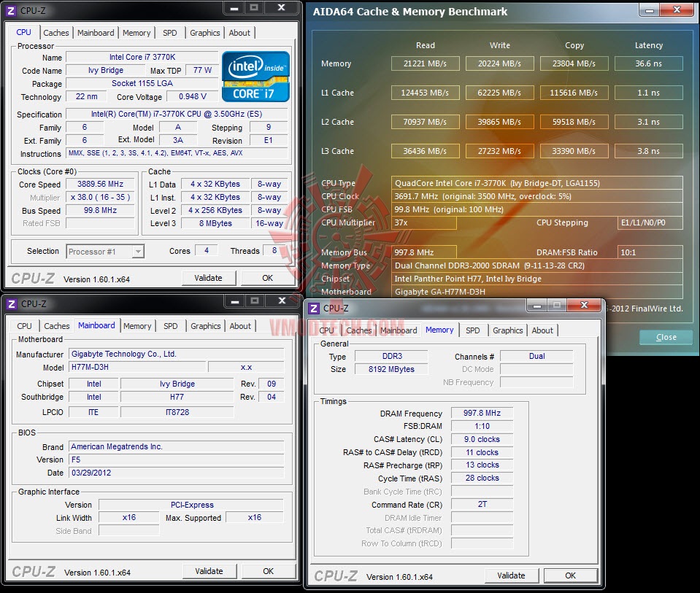
Task: Click L2 Cache Write value 39865 MB/s
Action: pyautogui.click(x=499, y=122)
